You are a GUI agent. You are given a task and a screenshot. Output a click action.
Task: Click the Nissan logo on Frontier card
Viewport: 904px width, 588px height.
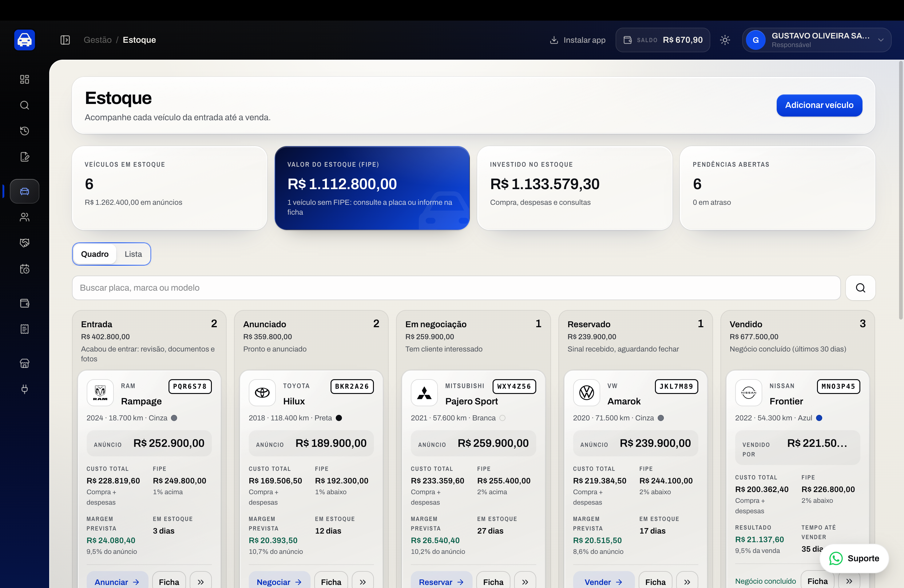(x=749, y=393)
